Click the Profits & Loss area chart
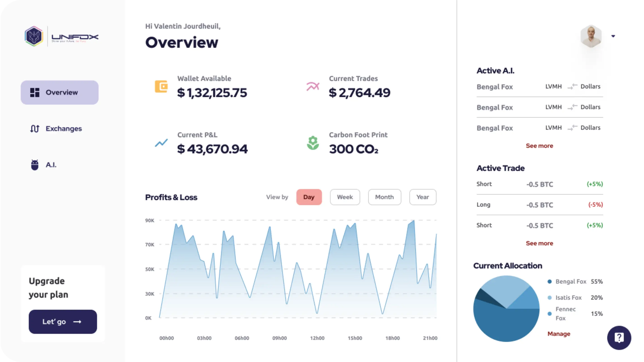Screen dimensions: 644x362 tap(298, 269)
